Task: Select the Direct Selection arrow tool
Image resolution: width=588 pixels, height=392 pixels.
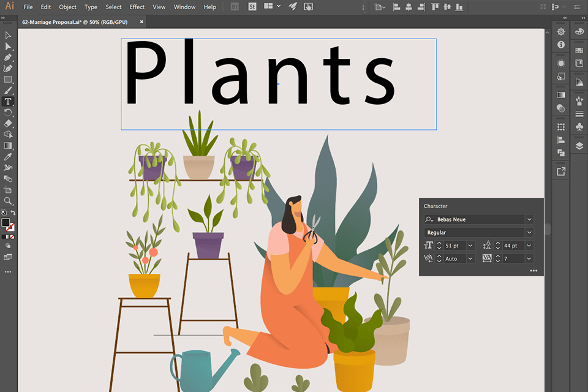Action: click(x=8, y=47)
